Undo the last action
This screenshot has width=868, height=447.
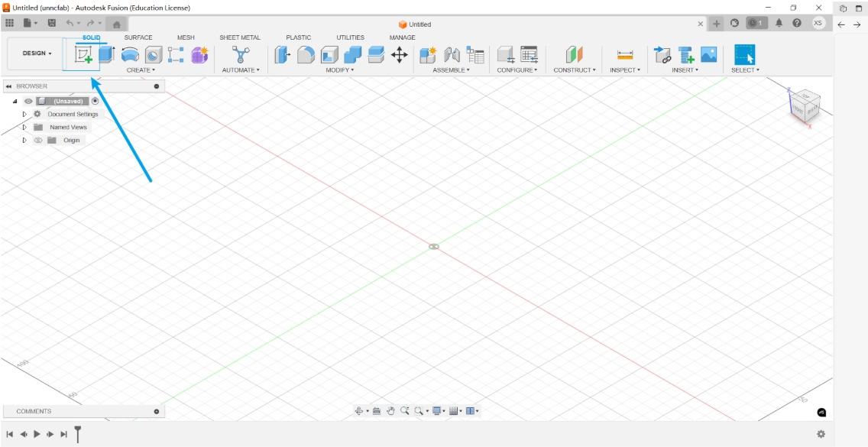[70, 23]
